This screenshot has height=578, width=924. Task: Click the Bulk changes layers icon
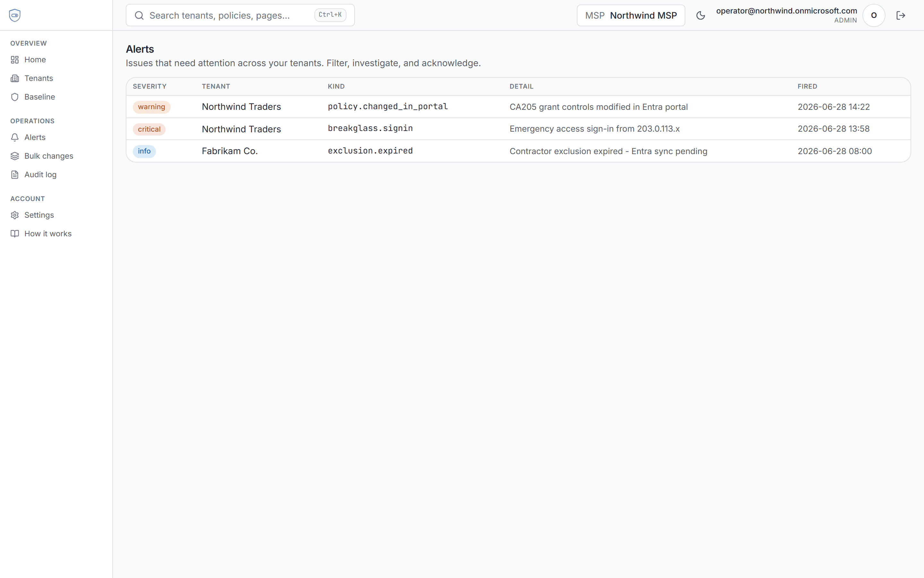[14, 156]
